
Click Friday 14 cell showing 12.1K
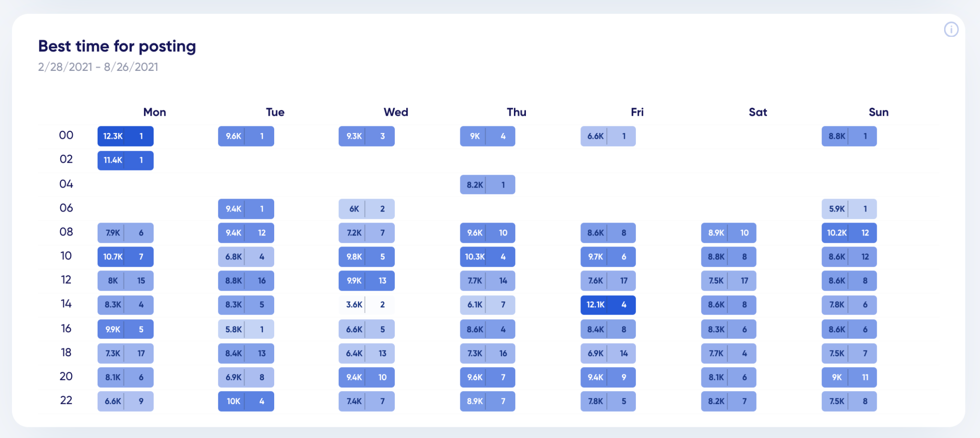608,305
